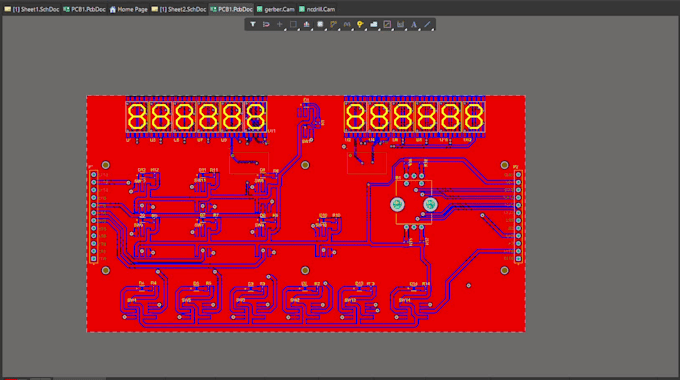
Task: Click the Place Component chip icon
Action: (x=320, y=24)
